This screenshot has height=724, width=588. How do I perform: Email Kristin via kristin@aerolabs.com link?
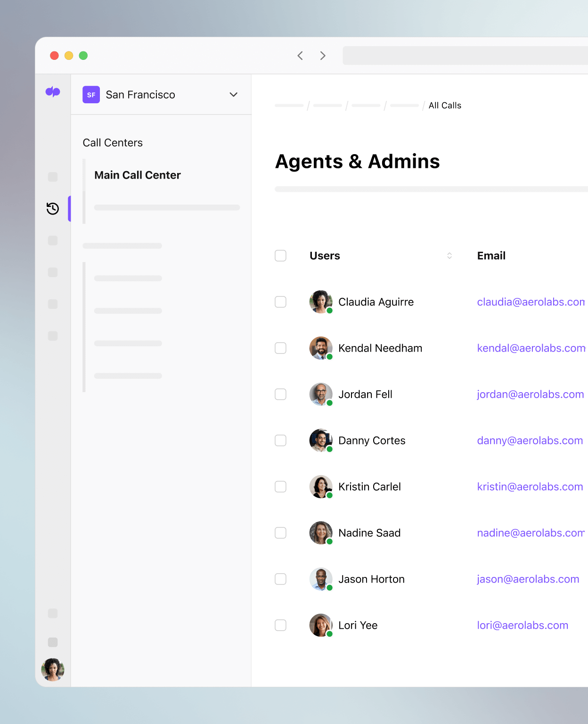[530, 486]
